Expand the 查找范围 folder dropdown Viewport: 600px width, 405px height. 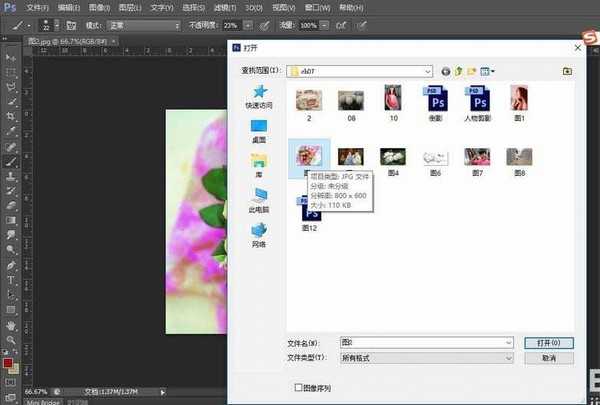(x=427, y=71)
